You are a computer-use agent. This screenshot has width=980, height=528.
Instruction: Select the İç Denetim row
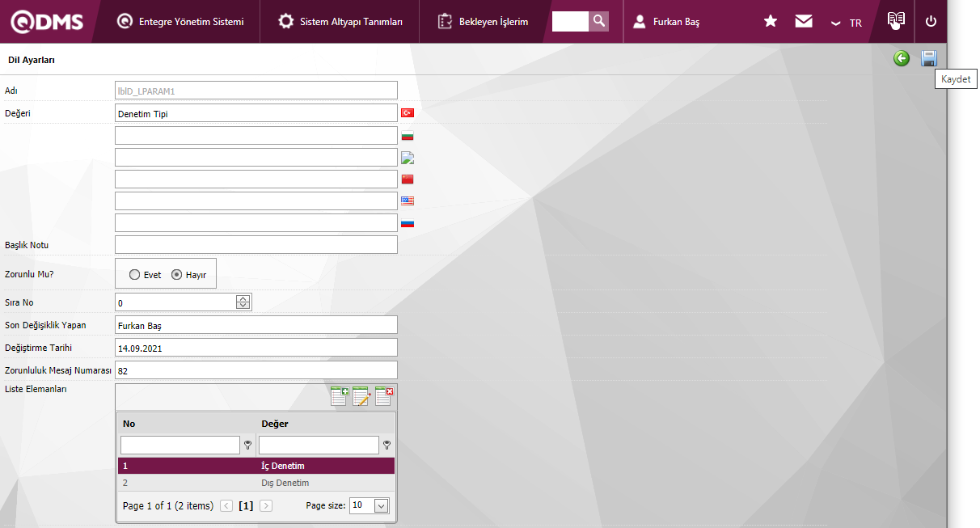[x=256, y=466]
